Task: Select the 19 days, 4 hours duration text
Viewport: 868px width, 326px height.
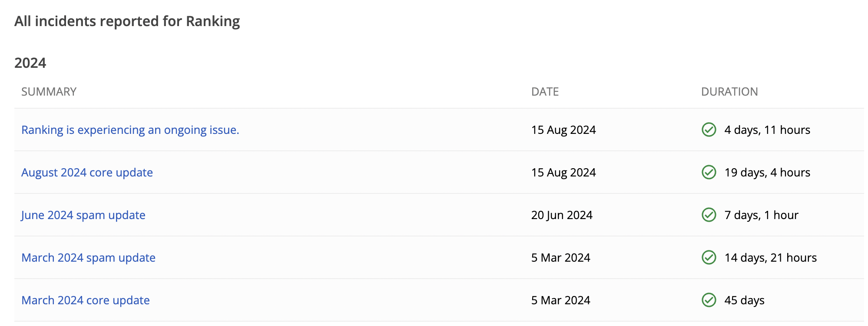Action: coord(767,173)
